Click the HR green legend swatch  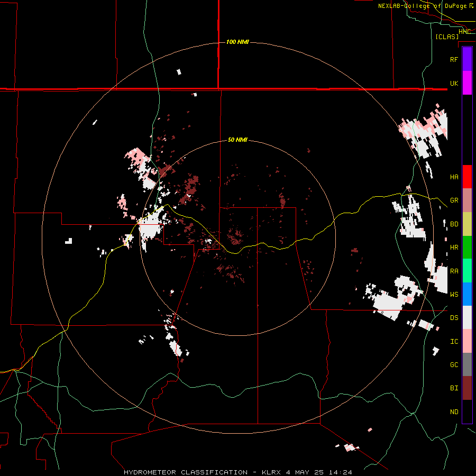[x=467, y=248]
